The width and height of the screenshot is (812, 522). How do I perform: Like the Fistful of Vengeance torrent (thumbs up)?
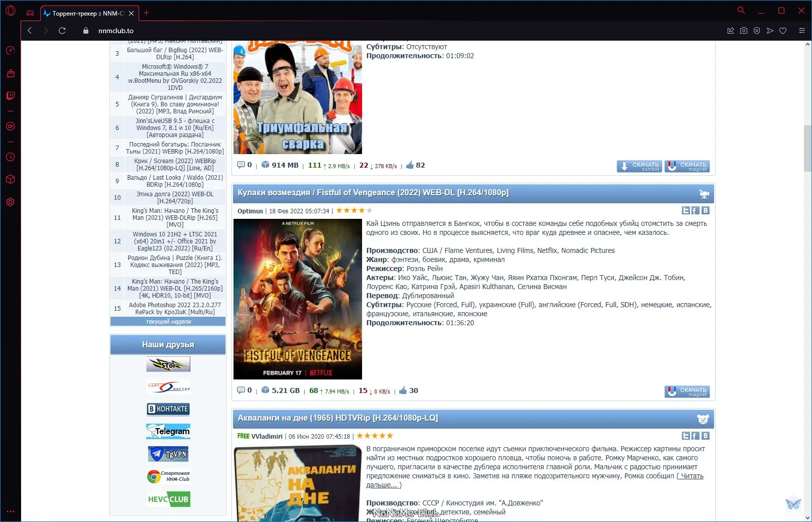(x=403, y=390)
